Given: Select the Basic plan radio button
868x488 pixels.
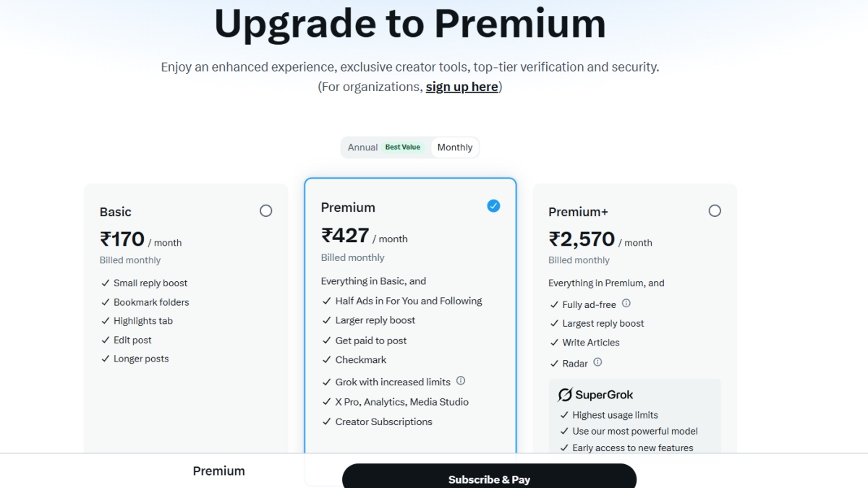Looking at the screenshot, I should tap(266, 210).
